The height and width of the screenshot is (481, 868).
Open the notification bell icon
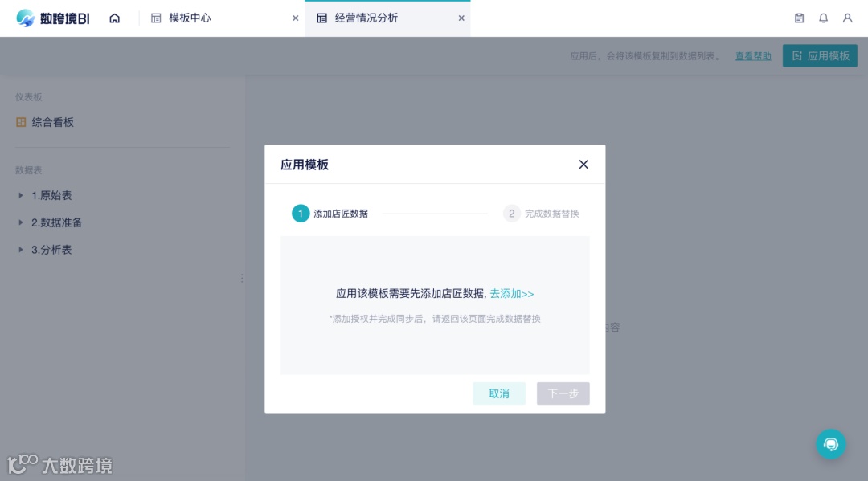[x=822, y=17]
